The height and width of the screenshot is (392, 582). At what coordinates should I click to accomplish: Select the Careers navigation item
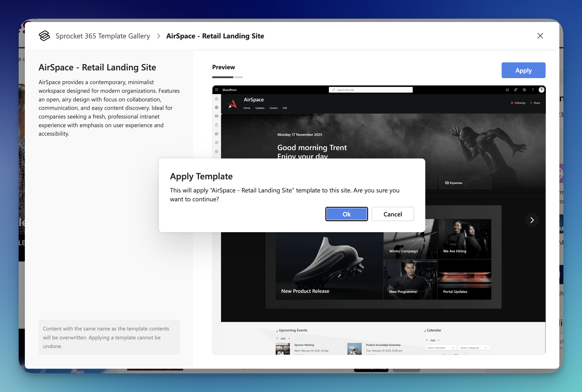point(274,108)
